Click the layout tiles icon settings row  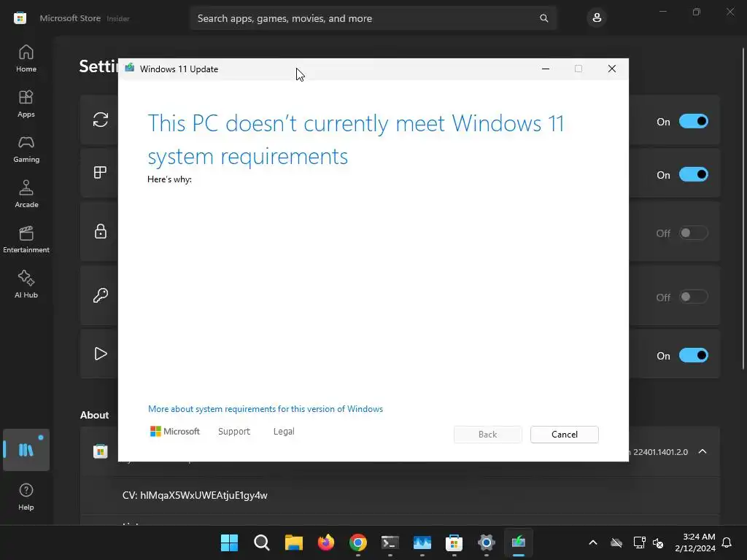click(x=100, y=172)
